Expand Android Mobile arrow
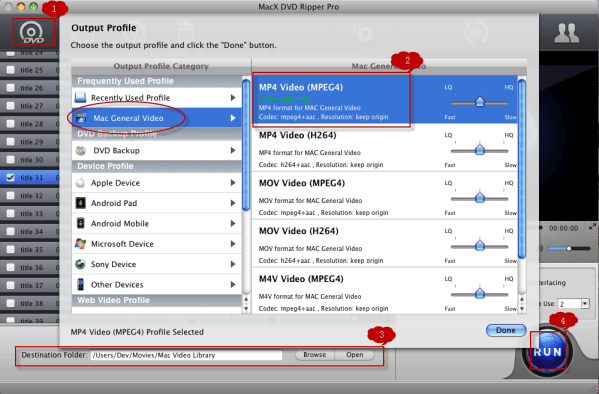The image size is (599, 394). [x=233, y=224]
